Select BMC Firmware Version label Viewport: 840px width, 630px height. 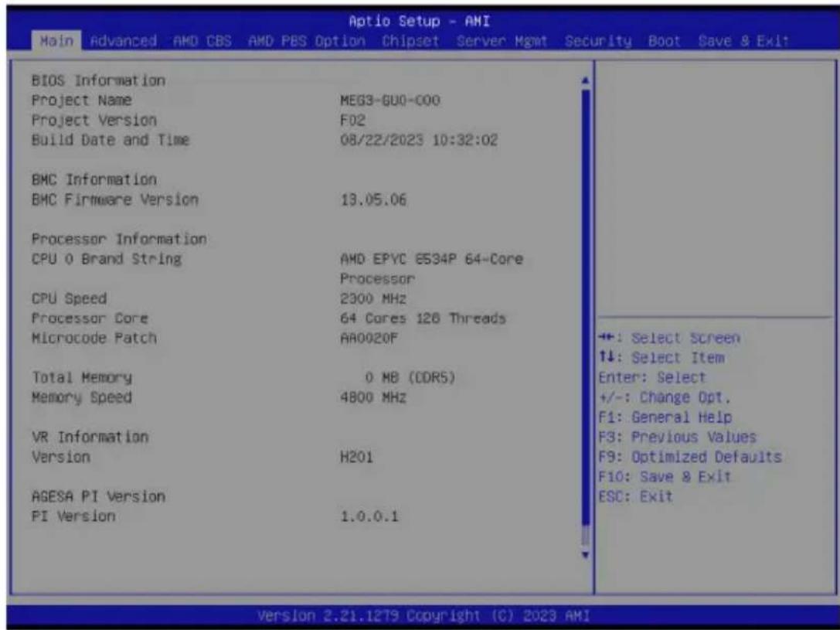[114, 199]
